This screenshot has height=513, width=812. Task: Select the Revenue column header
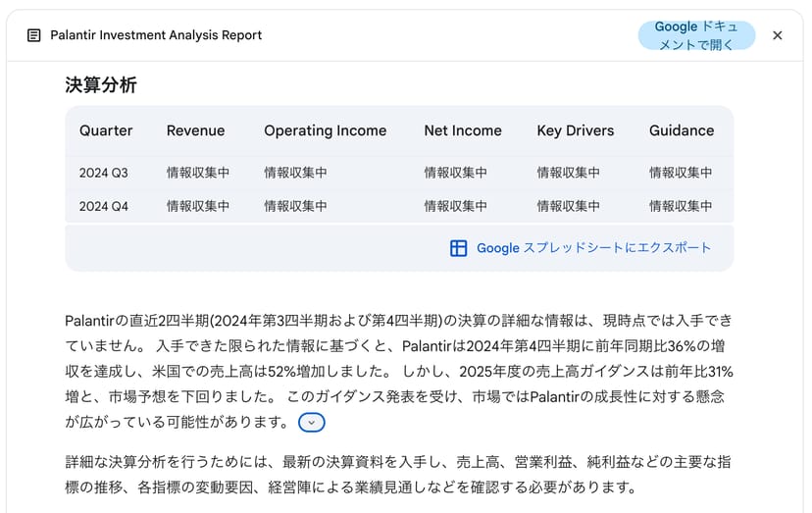[x=195, y=130]
